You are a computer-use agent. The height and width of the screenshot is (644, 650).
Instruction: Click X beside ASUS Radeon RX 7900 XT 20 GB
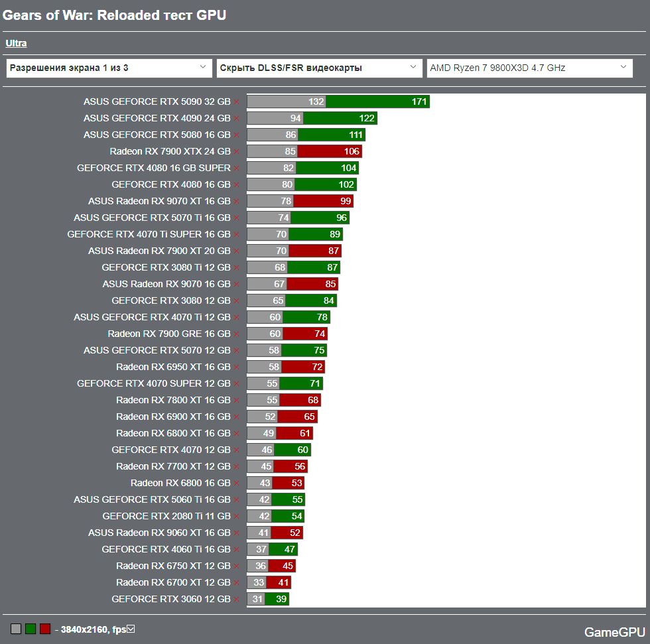pos(236,251)
